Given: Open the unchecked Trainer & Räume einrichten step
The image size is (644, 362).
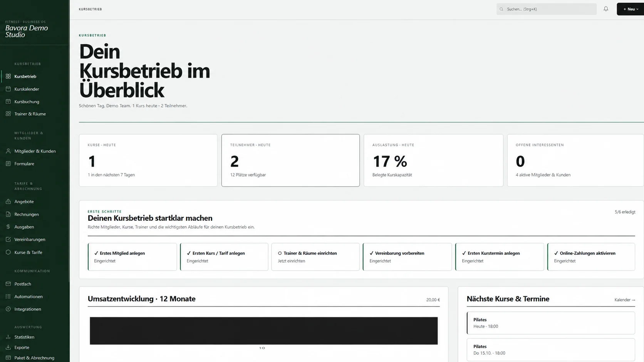Looking at the screenshot, I should click(315, 257).
